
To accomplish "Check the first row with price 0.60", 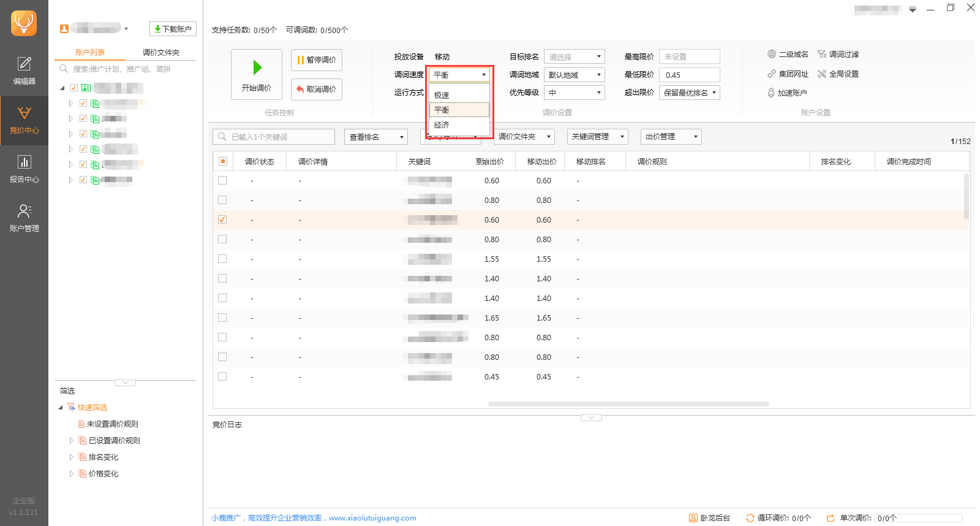I will (x=222, y=180).
